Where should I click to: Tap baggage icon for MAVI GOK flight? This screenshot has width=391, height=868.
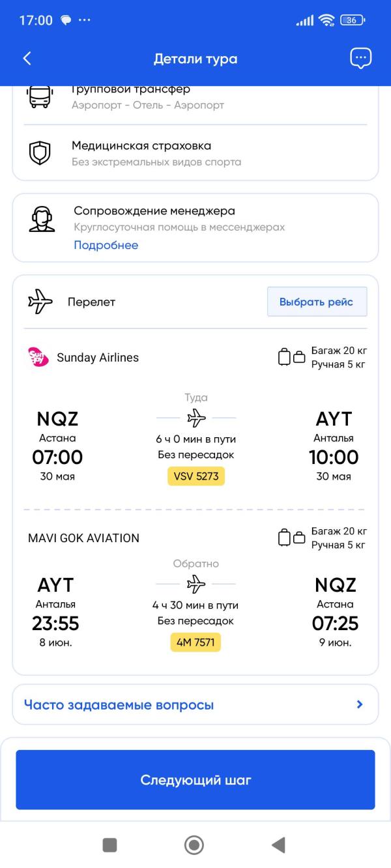pyautogui.click(x=291, y=538)
